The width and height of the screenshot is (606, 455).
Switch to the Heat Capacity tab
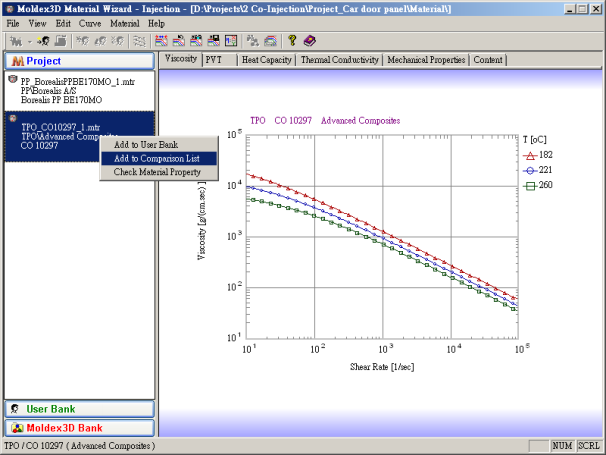click(x=267, y=60)
